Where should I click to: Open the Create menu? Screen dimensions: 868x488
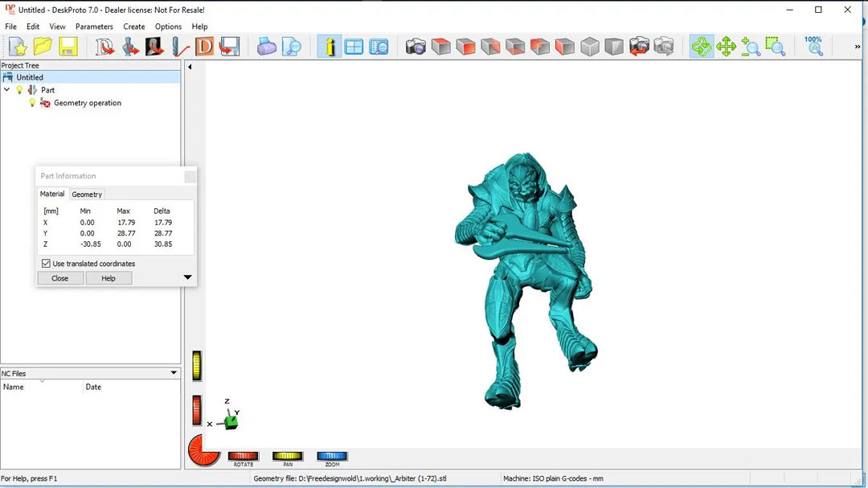(134, 27)
